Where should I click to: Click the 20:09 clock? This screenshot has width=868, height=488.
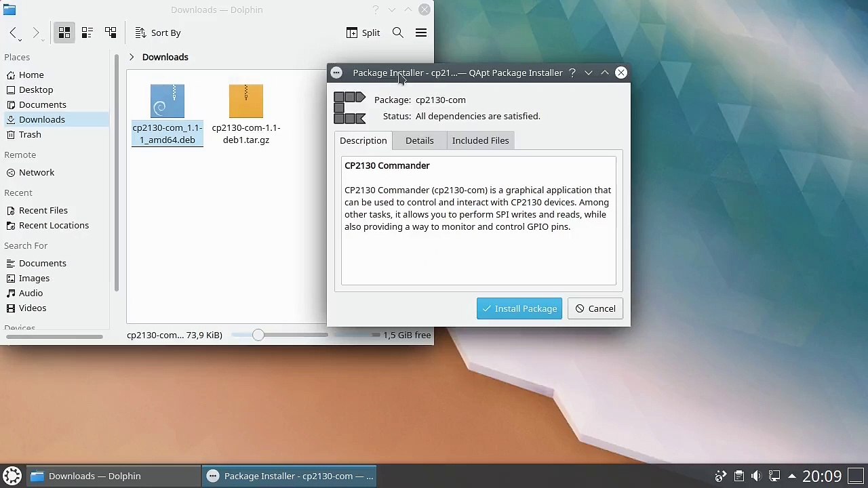(x=822, y=476)
